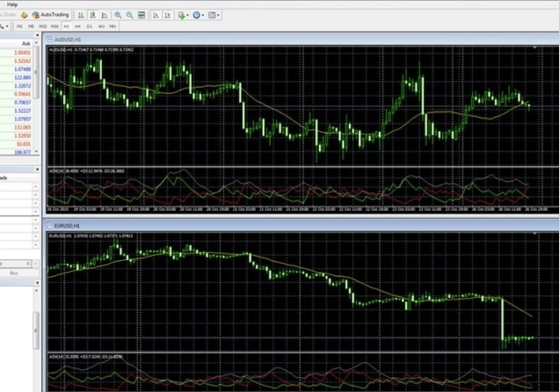
Task: Select the M30 timeframe
Action: pos(54,26)
